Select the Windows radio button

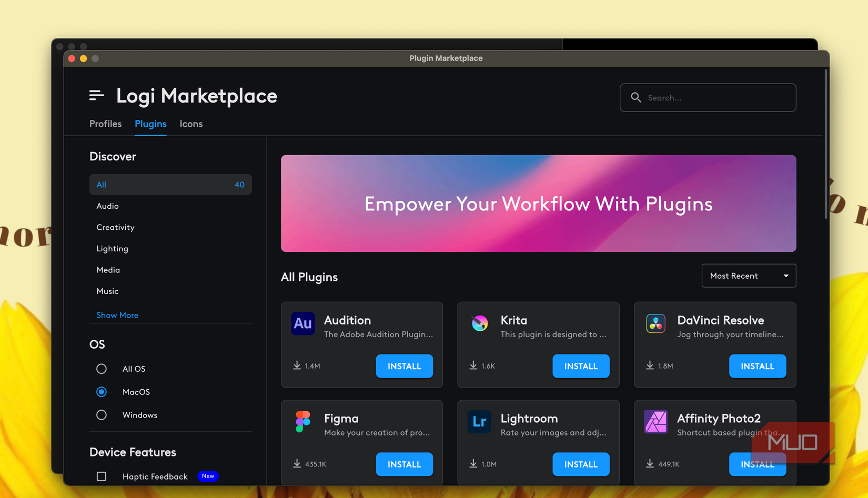tap(102, 415)
